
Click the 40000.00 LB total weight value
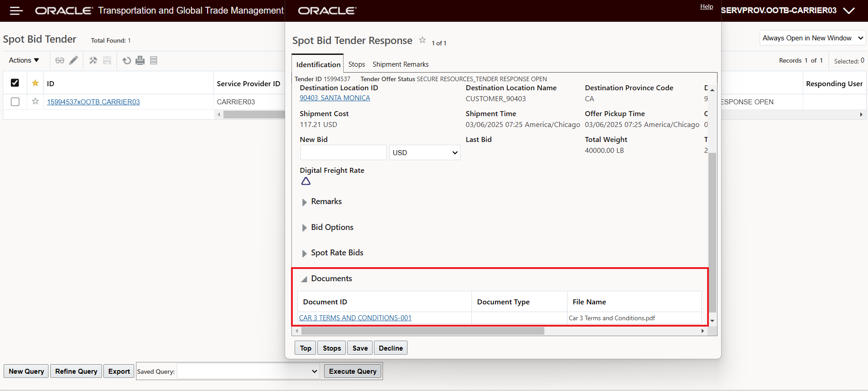[604, 150]
